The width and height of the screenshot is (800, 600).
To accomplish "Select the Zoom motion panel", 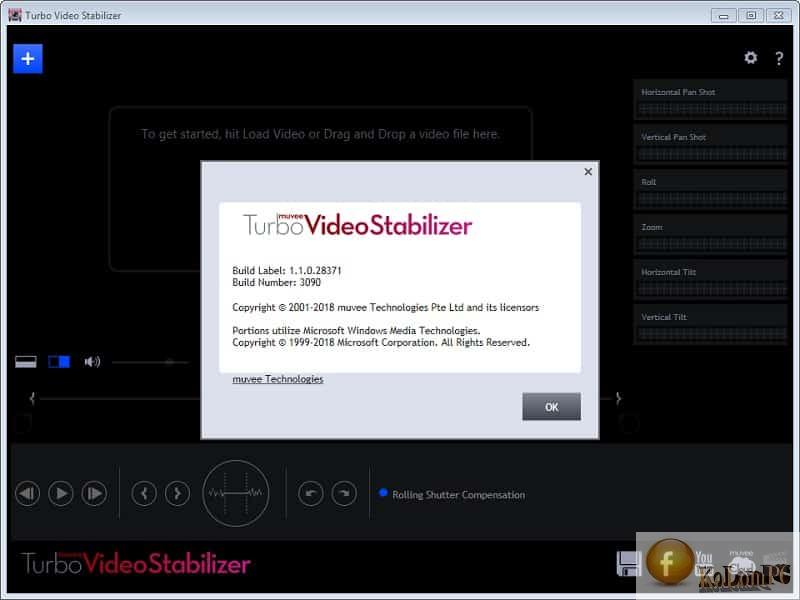I will click(x=710, y=234).
